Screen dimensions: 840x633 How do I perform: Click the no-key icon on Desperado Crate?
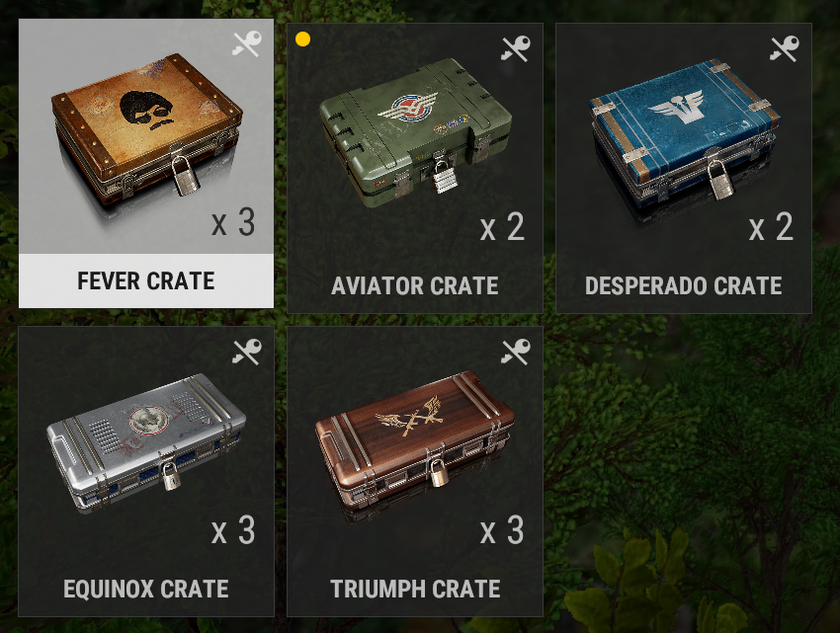785,48
